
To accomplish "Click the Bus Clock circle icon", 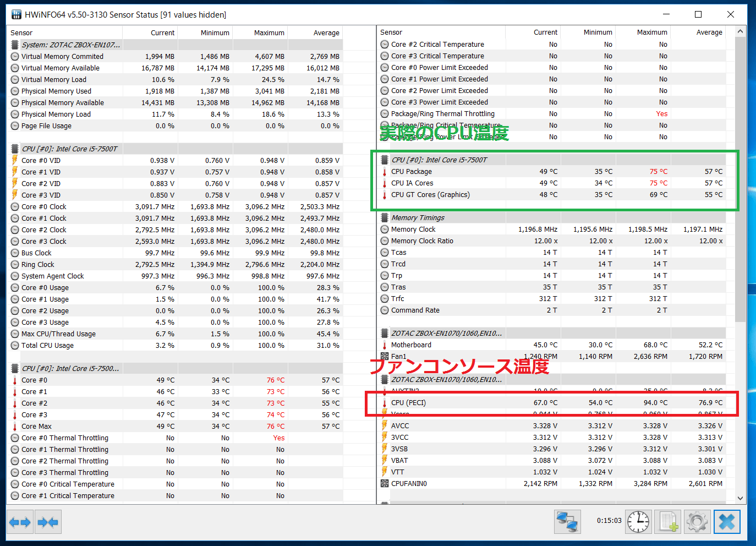I will [x=15, y=253].
